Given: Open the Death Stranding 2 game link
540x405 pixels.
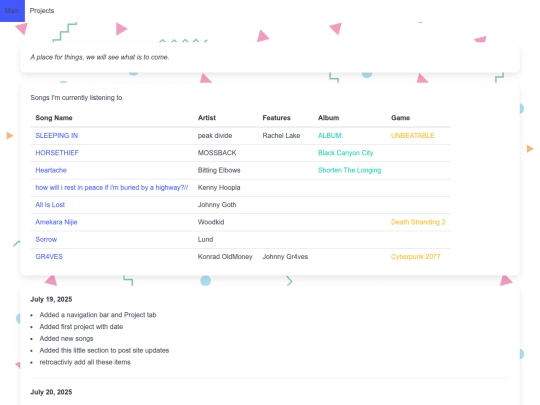Looking at the screenshot, I should 418,222.
